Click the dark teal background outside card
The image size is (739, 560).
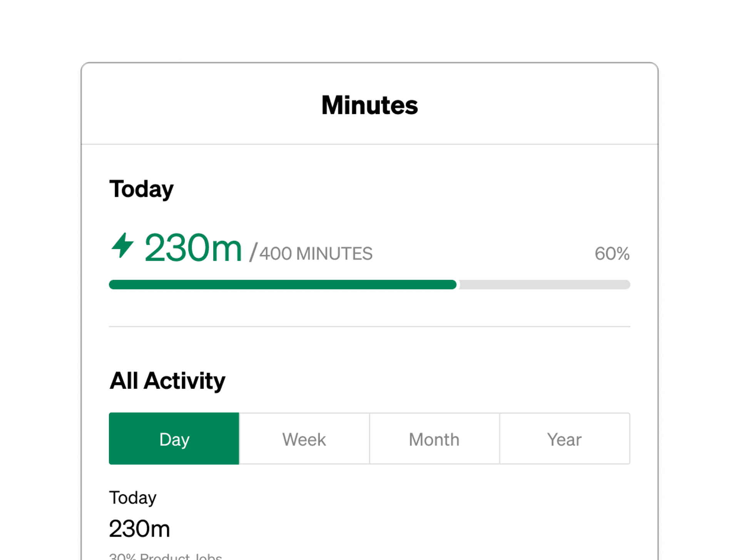pos(38,269)
